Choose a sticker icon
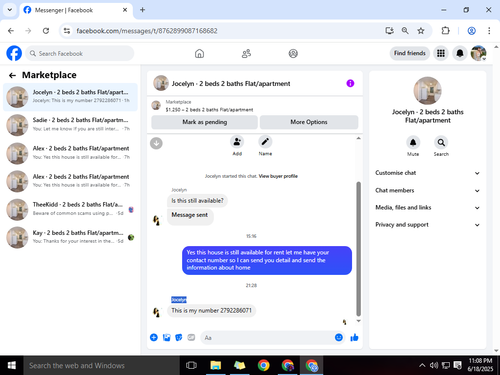Image resolution: width=500 pixels, height=375 pixels. [179, 338]
